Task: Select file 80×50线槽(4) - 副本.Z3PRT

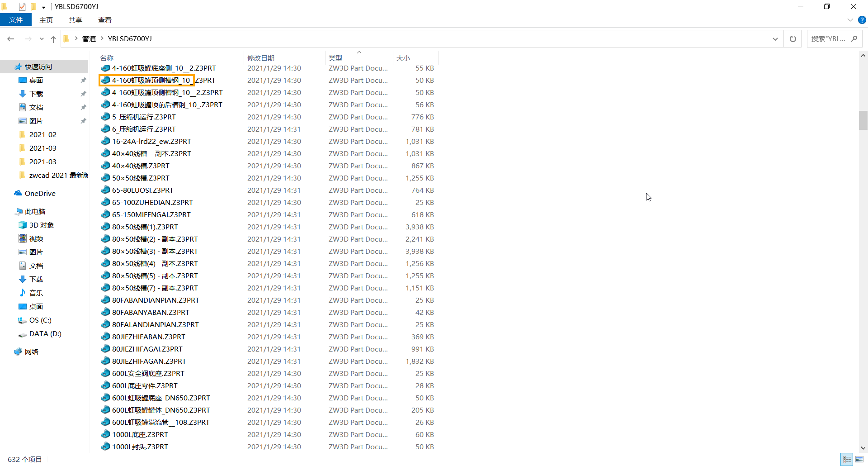Action: 155,263
